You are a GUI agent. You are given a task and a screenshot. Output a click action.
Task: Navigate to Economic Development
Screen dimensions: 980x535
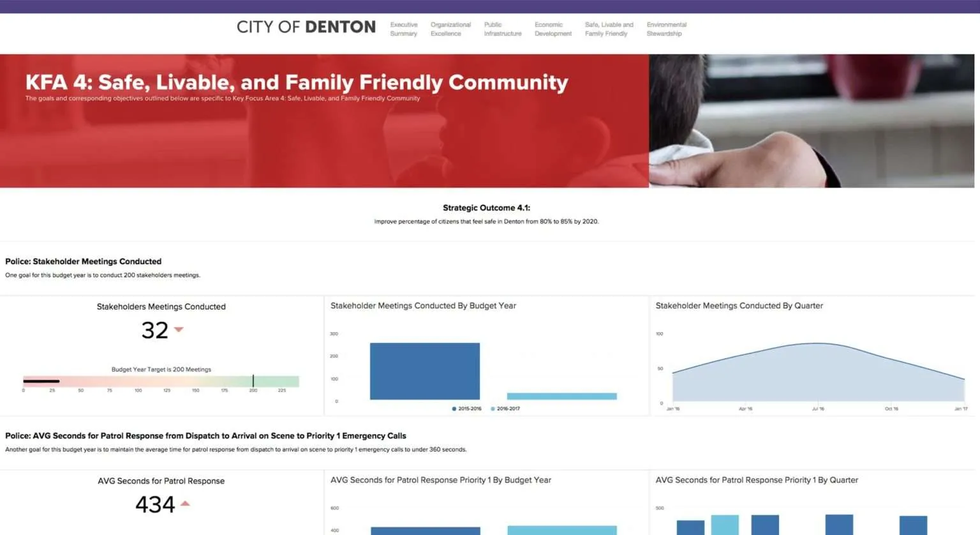[x=553, y=29]
